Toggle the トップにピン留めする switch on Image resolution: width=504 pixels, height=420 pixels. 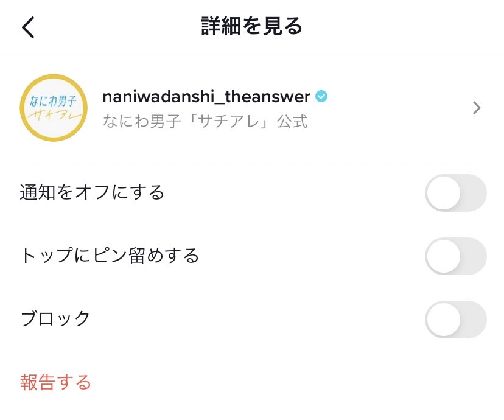(x=456, y=256)
